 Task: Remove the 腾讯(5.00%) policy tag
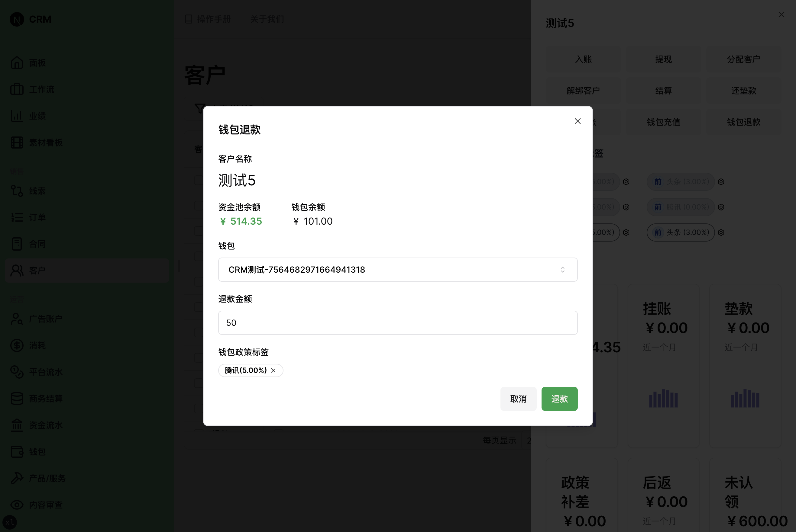273,370
